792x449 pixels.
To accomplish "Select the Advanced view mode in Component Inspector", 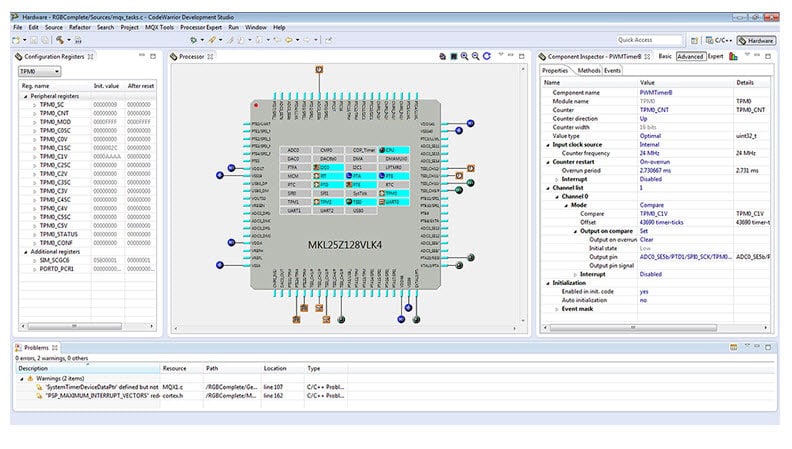I will point(690,57).
